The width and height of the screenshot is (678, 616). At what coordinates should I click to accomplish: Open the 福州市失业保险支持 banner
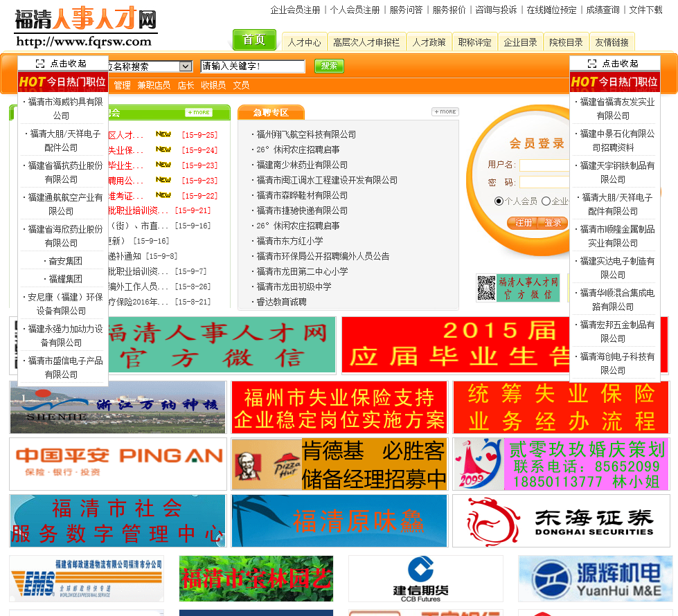point(339,407)
